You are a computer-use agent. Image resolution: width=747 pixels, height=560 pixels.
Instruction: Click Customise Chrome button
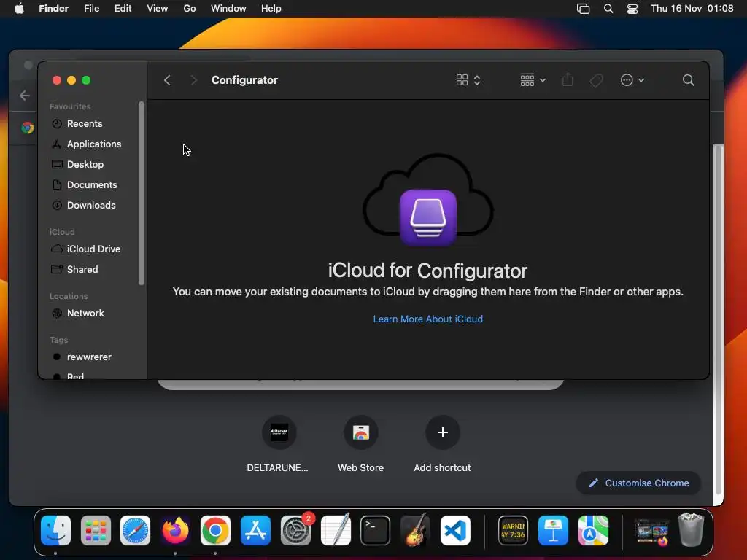tap(639, 483)
